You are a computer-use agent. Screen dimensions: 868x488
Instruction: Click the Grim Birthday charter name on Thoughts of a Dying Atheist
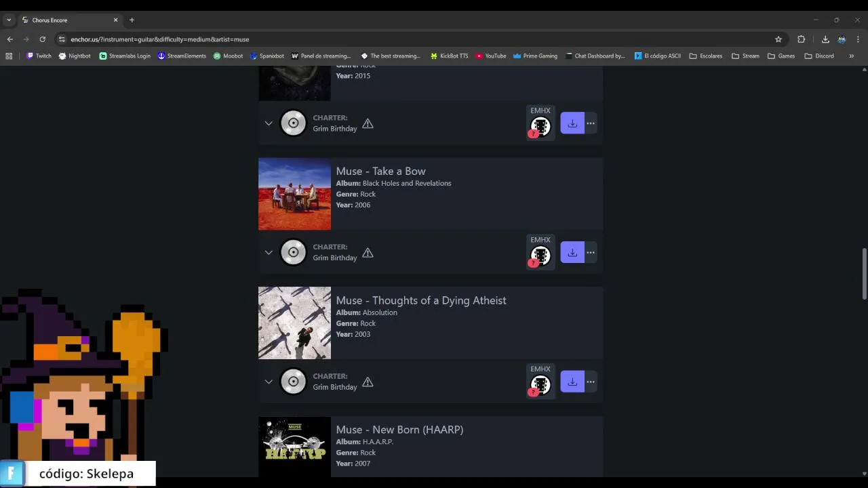(335, 387)
